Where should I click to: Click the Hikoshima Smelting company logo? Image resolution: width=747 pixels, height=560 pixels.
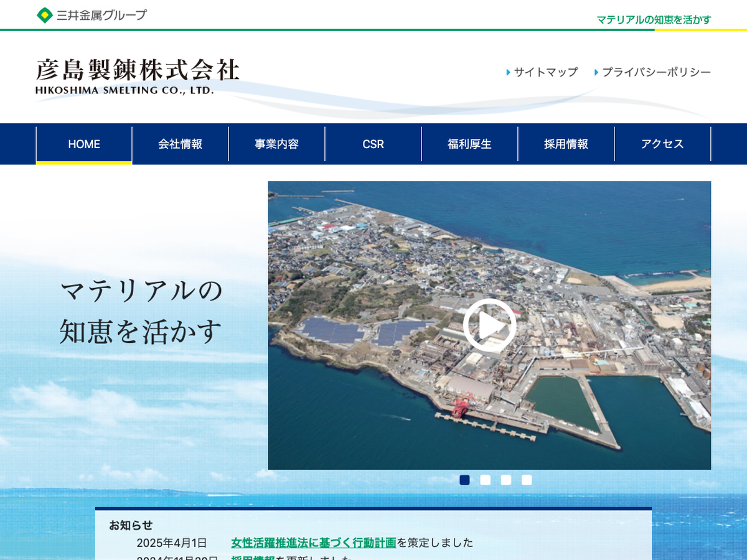click(137, 76)
